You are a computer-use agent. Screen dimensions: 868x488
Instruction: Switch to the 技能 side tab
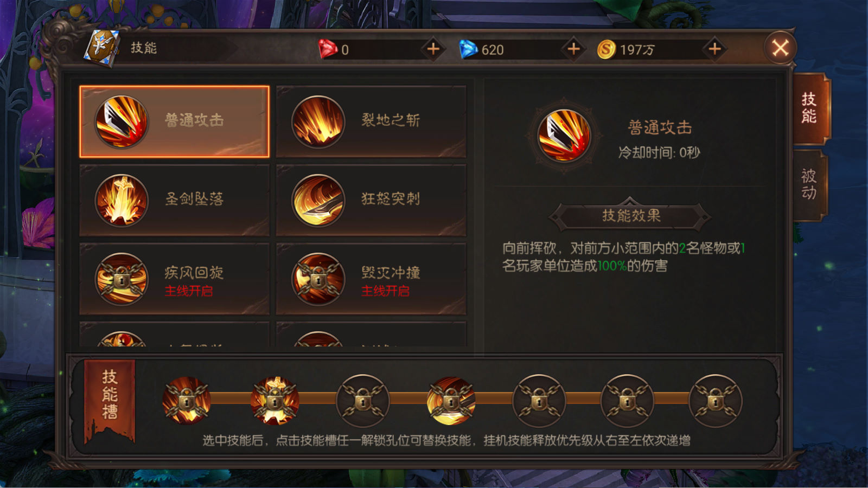coord(810,108)
